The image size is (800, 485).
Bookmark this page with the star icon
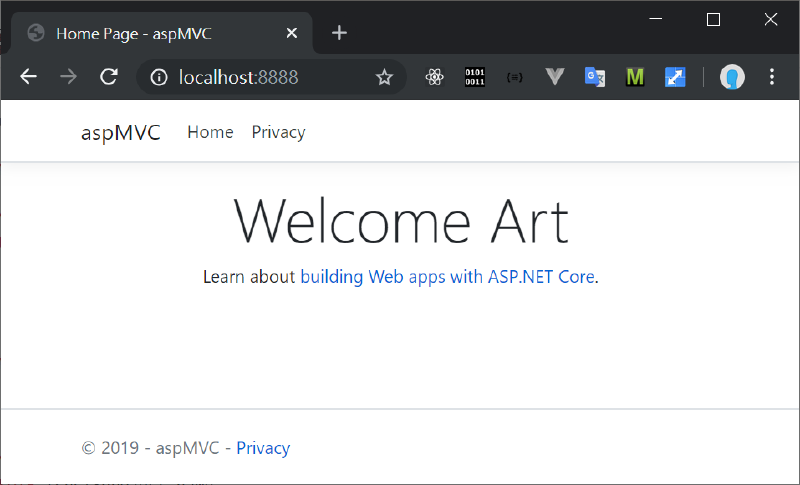[384, 77]
